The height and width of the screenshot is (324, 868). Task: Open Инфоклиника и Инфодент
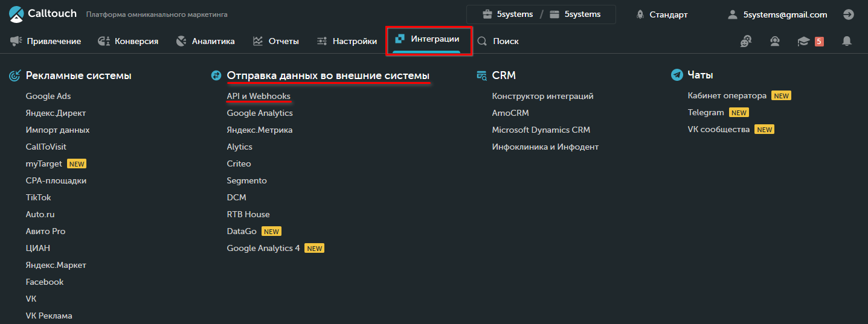coord(545,147)
